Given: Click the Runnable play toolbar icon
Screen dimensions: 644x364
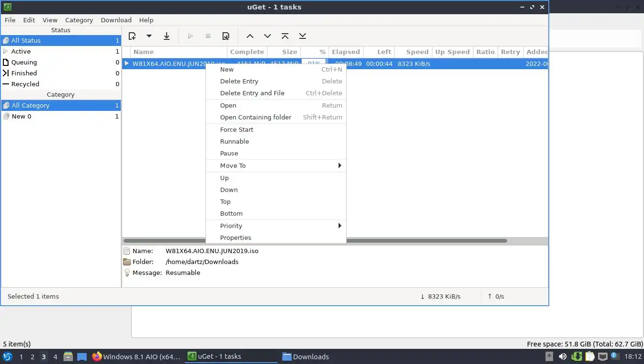Looking at the screenshot, I should coord(190,36).
